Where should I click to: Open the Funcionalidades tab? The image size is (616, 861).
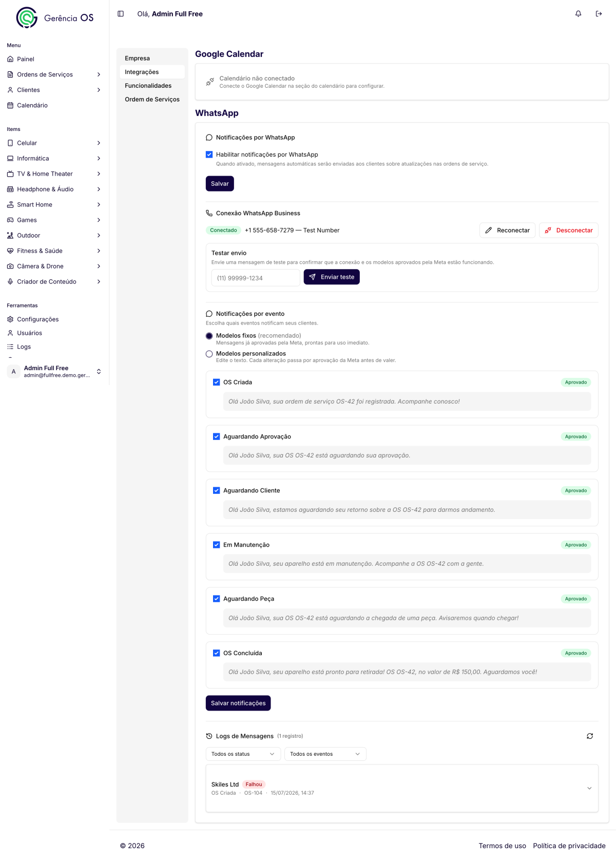click(x=152, y=86)
